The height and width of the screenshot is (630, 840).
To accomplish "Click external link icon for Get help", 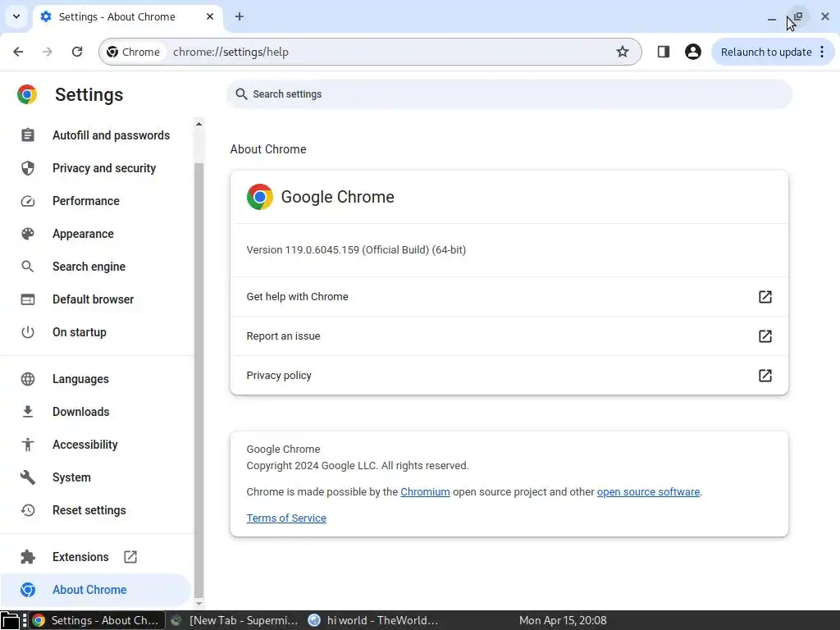I will point(765,297).
